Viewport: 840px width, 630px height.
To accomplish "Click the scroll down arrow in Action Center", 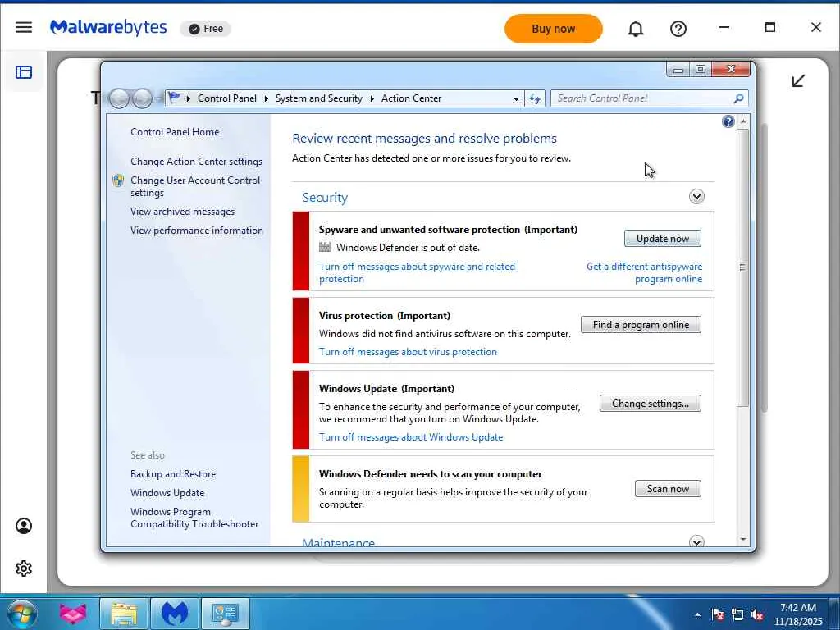I will 742,540.
